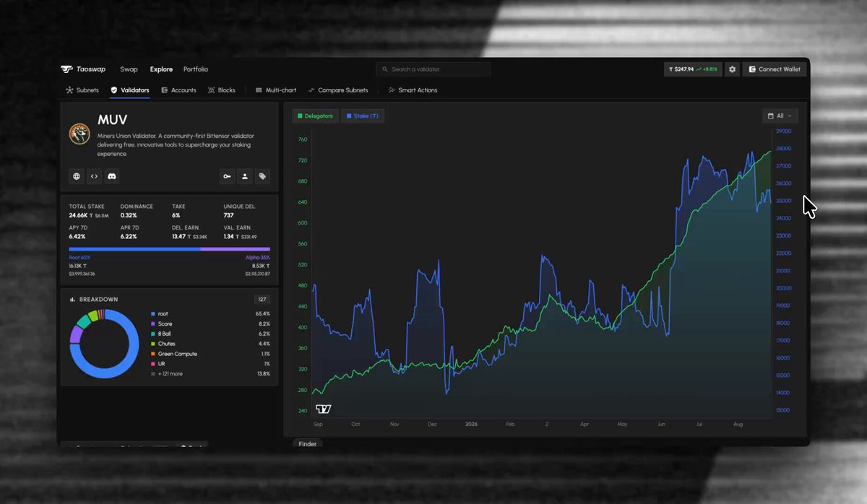Image resolution: width=867 pixels, height=504 pixels.
Task: Open settings via the gear icon
Action: (x=732, y=69)
